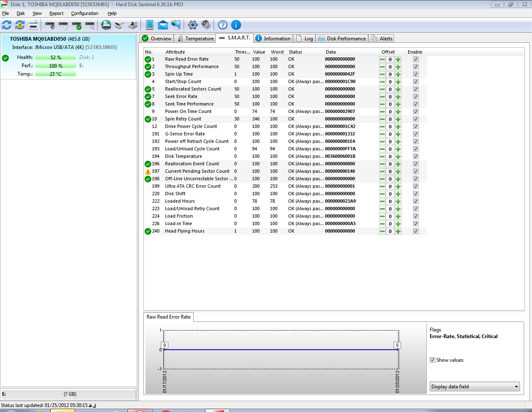Click the notepad report icon in toolbar

pos(150,25)
